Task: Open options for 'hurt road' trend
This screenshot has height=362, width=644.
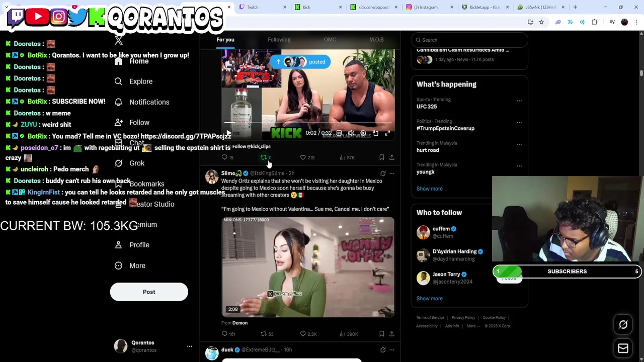Action: click(519, 144)
